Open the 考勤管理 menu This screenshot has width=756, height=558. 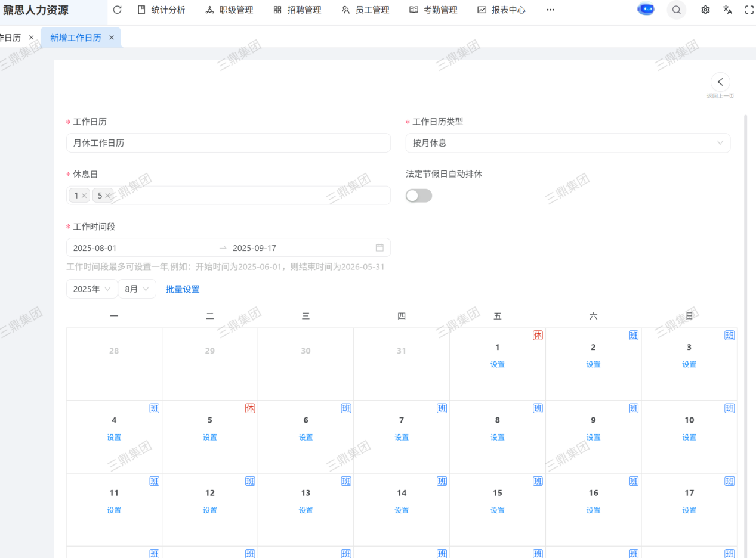pos(433,10)
